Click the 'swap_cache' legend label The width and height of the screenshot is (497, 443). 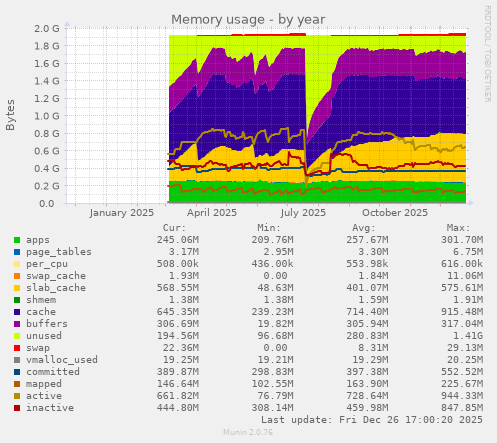[56, 276]
